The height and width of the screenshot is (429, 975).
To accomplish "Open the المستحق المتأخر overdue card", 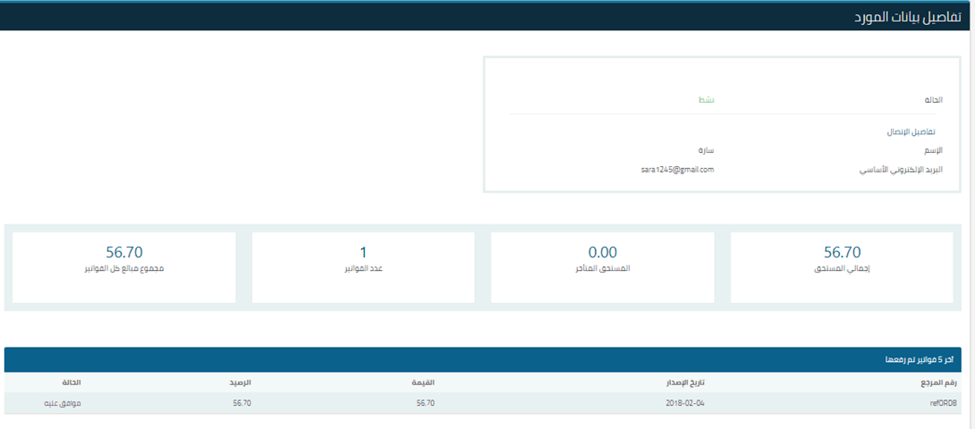I will (x=602, y=267).
